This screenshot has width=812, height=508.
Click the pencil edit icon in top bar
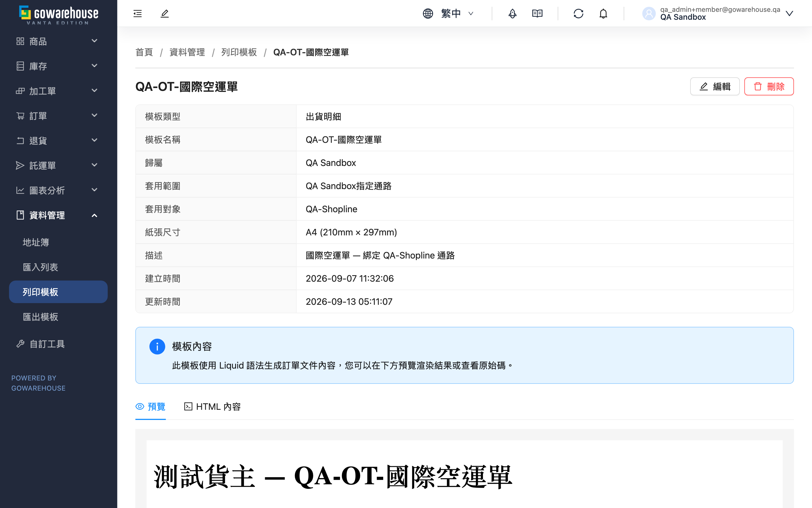pyautogui.click(x=164, y=14)
